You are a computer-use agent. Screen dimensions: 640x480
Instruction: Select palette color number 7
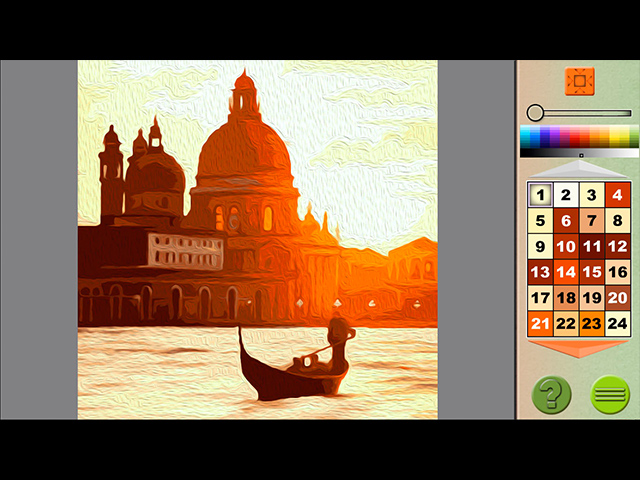pos(592,221)
